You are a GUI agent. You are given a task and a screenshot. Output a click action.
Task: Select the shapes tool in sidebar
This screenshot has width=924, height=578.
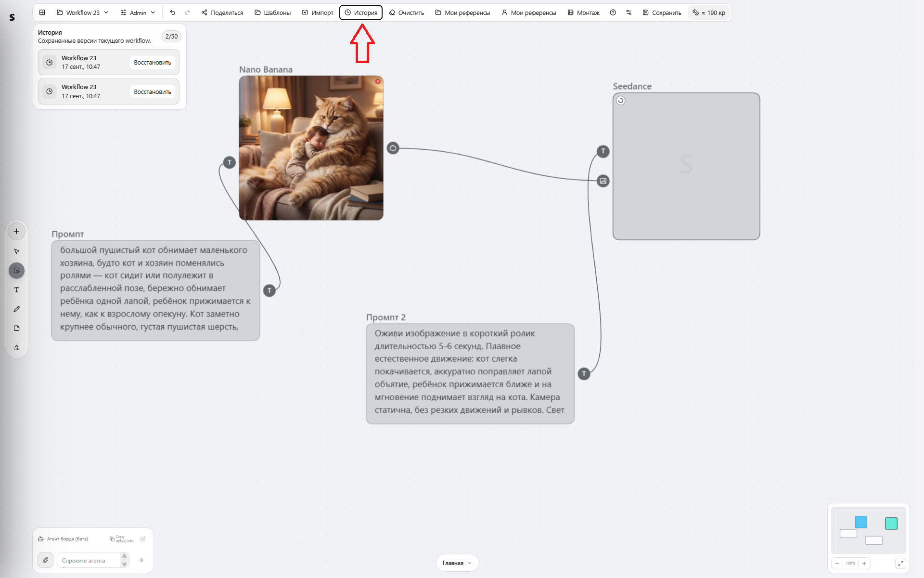tap(17, 348)
